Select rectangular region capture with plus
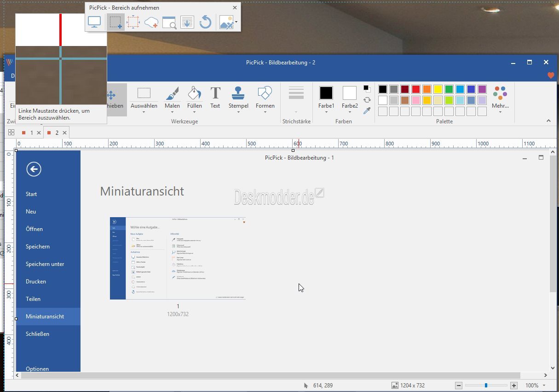The image size is (559, 392). click(115, 22)
